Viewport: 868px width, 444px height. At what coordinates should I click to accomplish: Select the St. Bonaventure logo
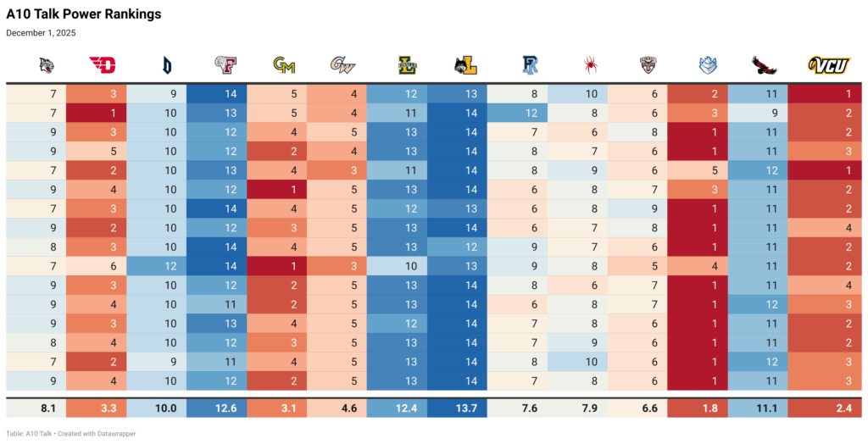[x=649, y=64]
